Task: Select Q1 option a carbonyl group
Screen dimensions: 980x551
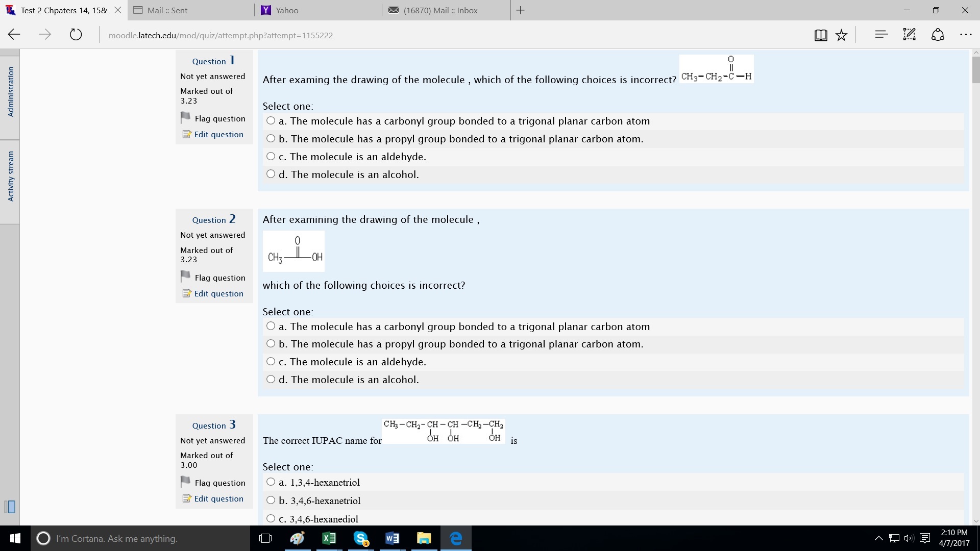Action: [271, 121]
